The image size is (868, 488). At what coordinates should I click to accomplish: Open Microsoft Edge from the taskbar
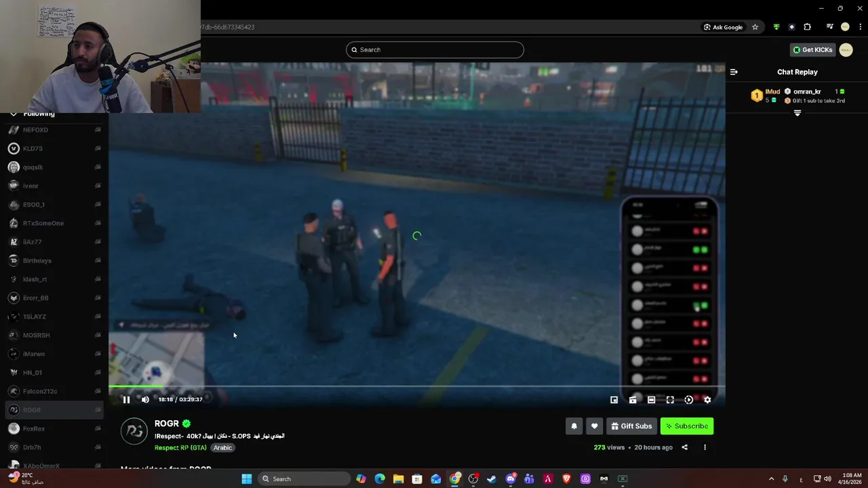coord(380,479)
